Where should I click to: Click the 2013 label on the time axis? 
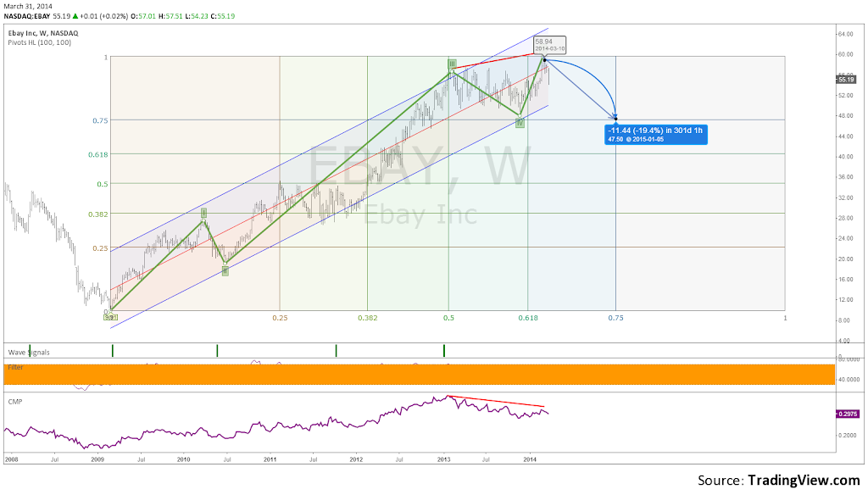click(443, 459)
